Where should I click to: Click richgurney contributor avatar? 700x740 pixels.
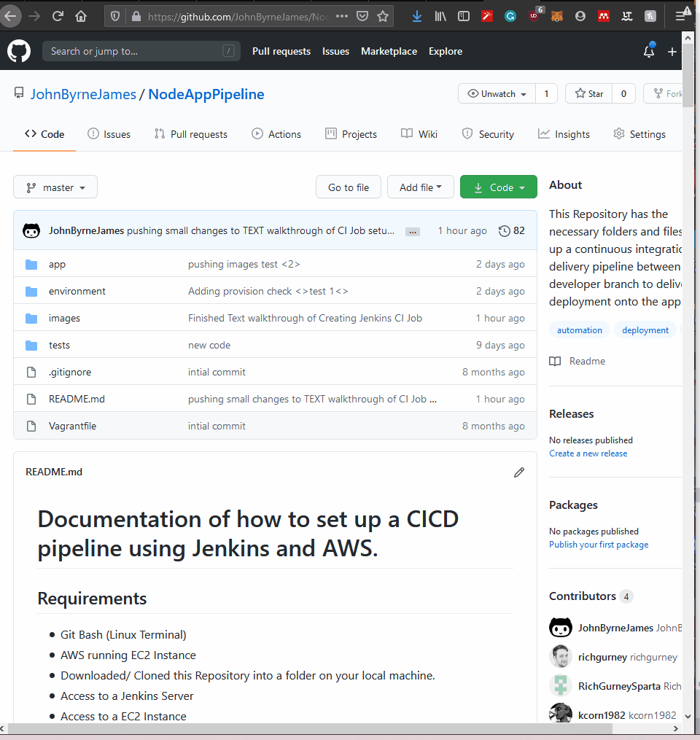pos(561,656)
